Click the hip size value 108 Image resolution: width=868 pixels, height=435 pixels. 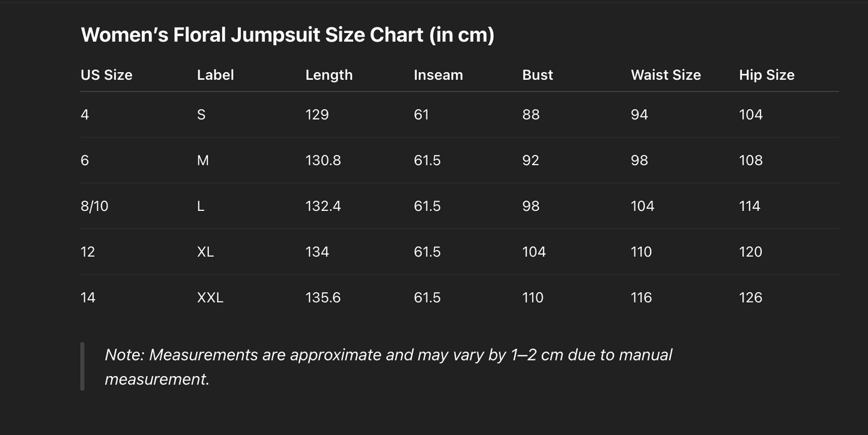pos(750,160)
